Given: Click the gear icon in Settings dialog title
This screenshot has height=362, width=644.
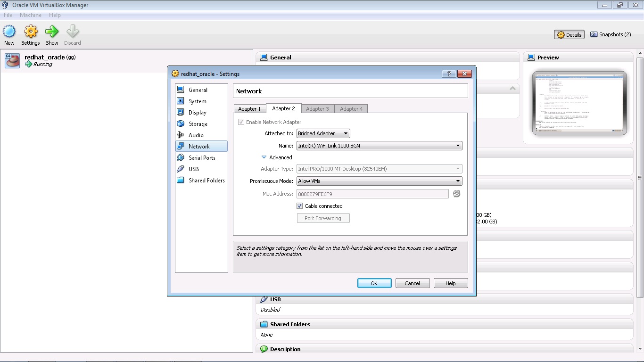Looking at the screenshot, I should point(175,74).
